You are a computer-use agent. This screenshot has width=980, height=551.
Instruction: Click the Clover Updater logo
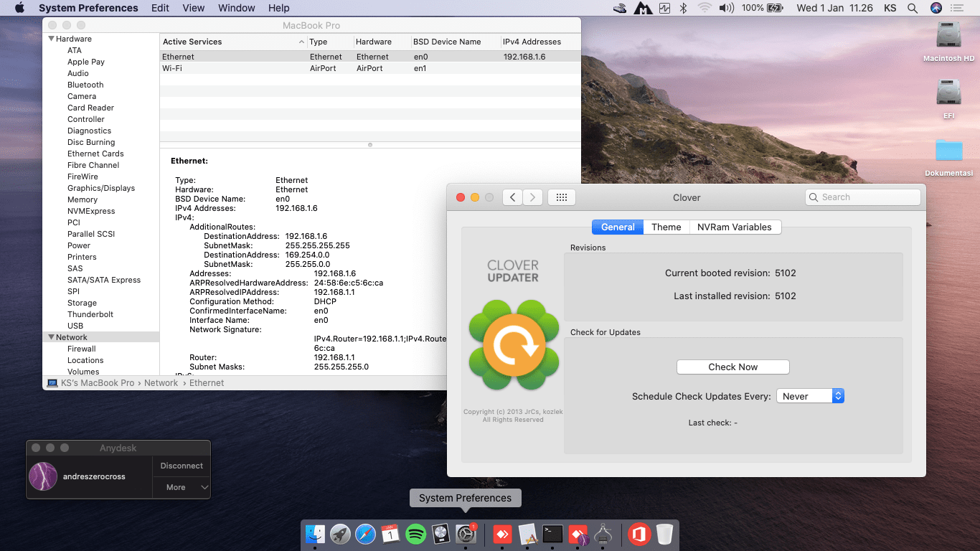(x=513, y=346)
